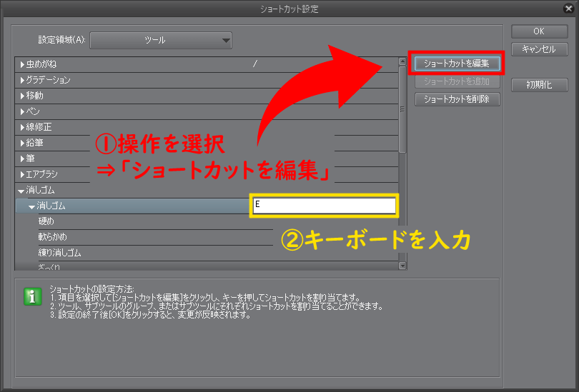579x392 pixels.
Task: Expand the エアブラシ tree arrow
Action: click(x=22, y=174)
